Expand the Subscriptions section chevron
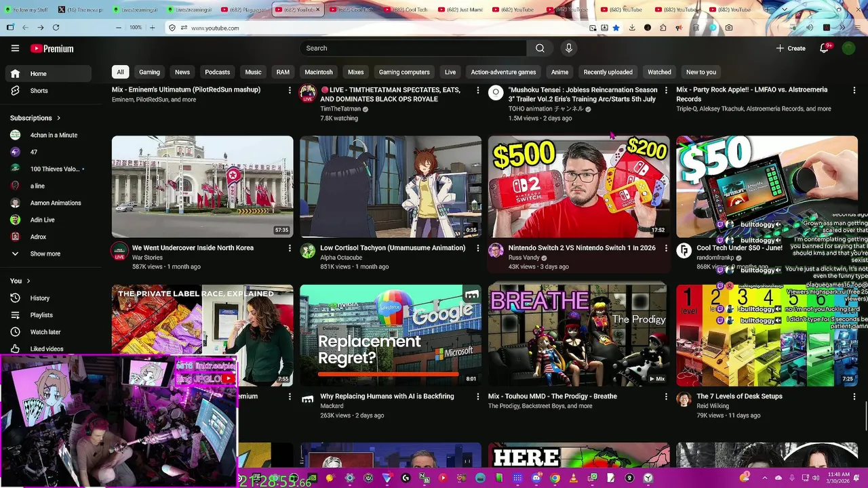This screenshot has width=868, height=488. [x=59, y=118]
